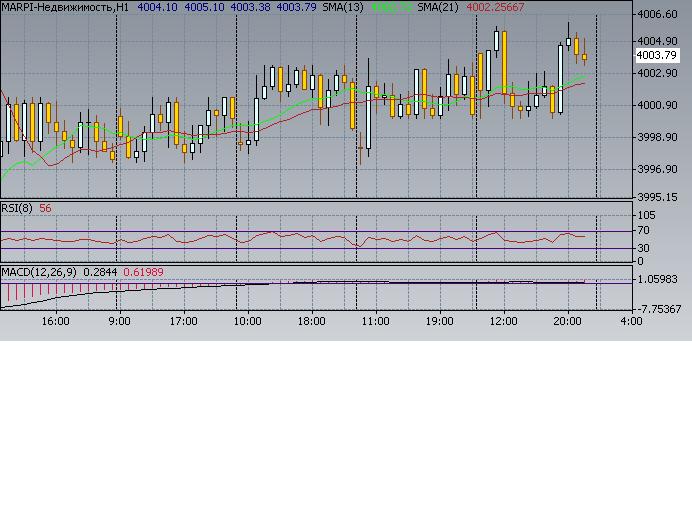Click the 20:00 time axis label
Viewport: 692px width, 512px height.
tap(567, 321)
